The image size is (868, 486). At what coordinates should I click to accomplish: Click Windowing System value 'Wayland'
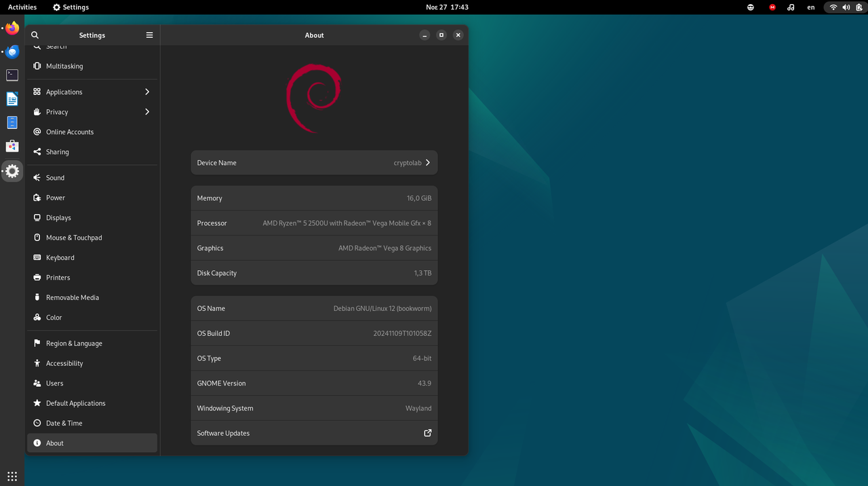[418, 409]
